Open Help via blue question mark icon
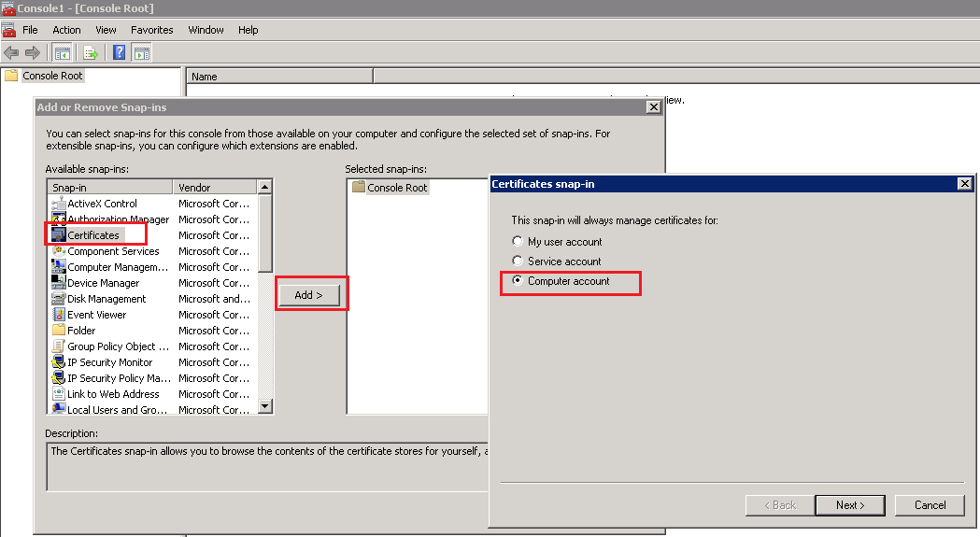The width and height of the screenshot is (980, 537). [120, 52]
